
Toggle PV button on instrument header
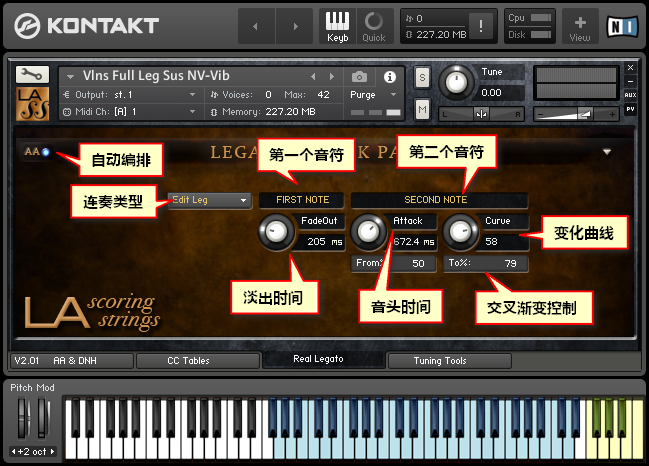(630, 109)
